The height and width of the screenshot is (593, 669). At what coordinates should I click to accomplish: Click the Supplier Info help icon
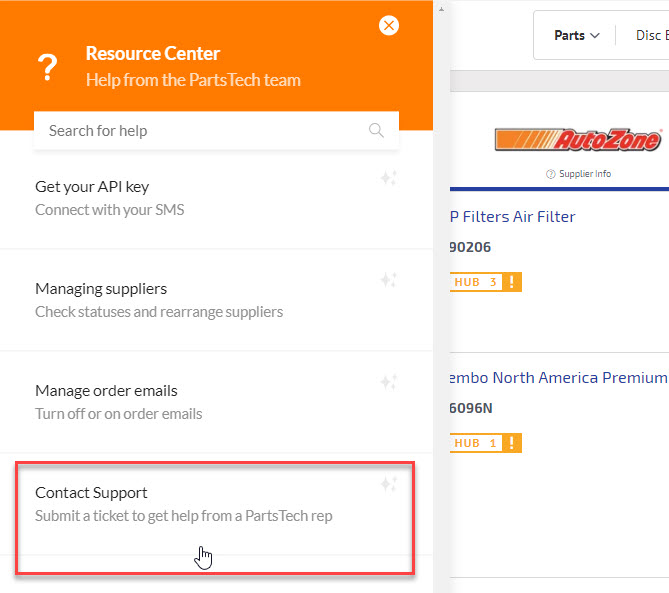(550, 174)
